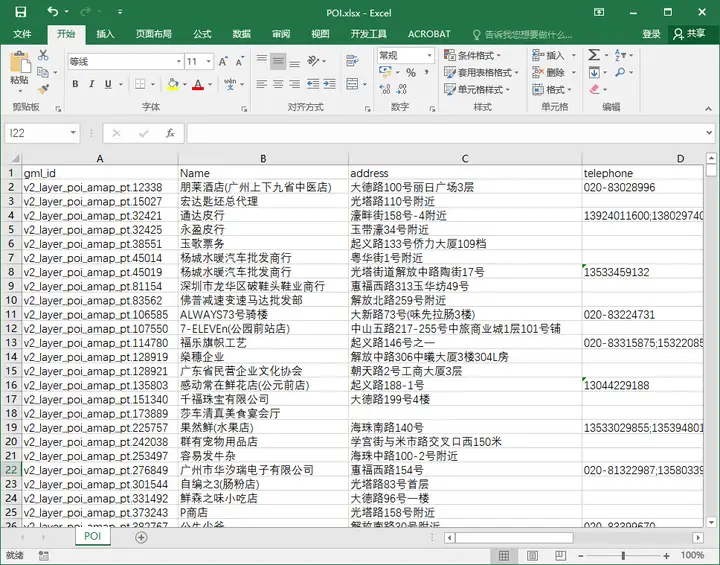Click the yellow fill color button
The image size is (720, 565).
[172, 84]
